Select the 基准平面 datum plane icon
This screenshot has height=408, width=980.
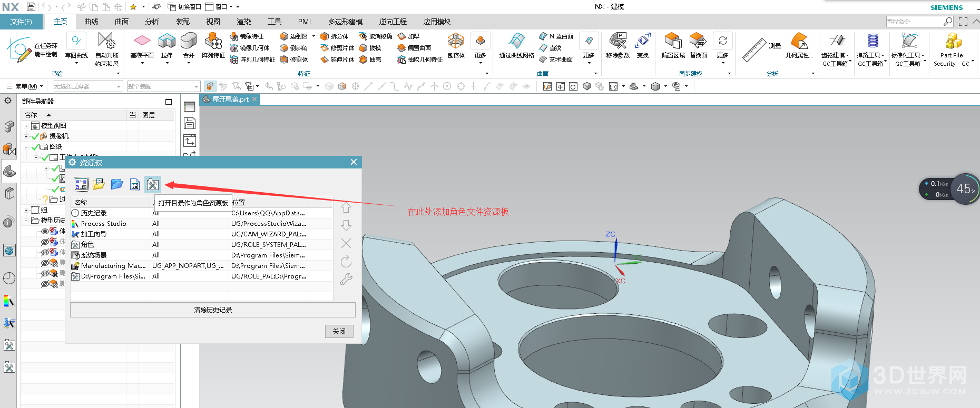point(142,41)
